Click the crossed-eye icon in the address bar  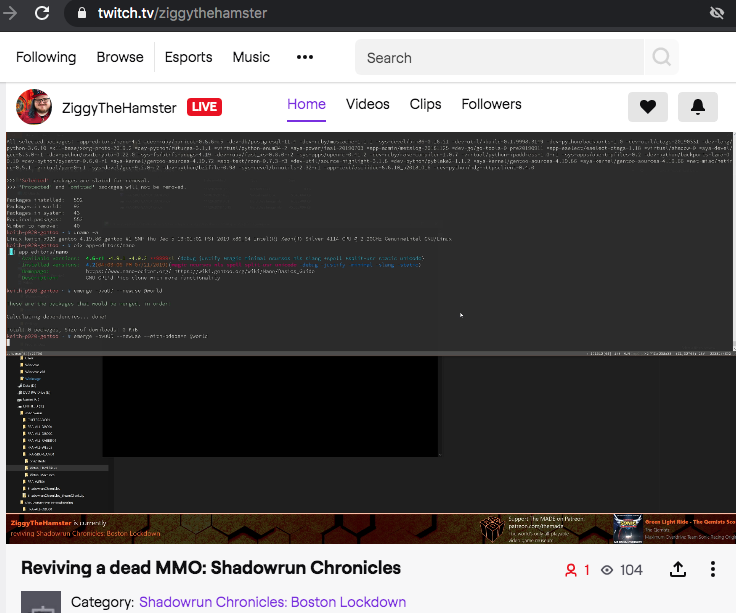pyautogui.click(x=716, y=13)
